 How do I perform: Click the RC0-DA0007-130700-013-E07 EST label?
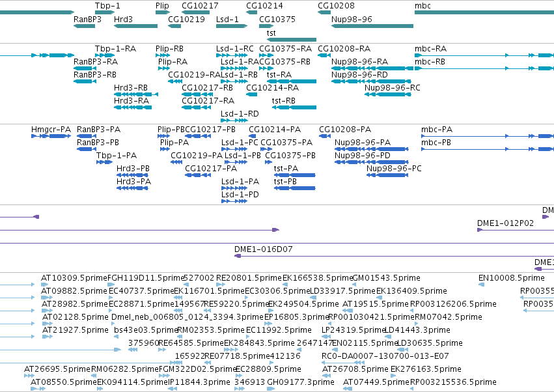385,356
